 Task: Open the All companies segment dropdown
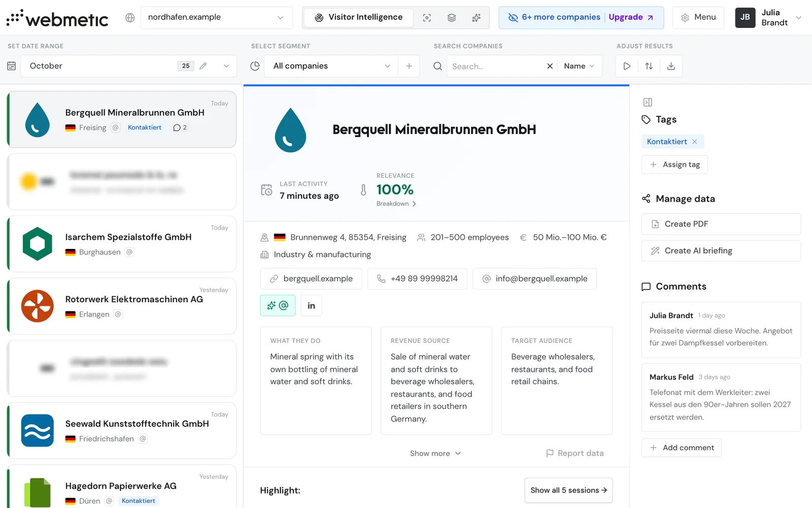tap(332, 66)
